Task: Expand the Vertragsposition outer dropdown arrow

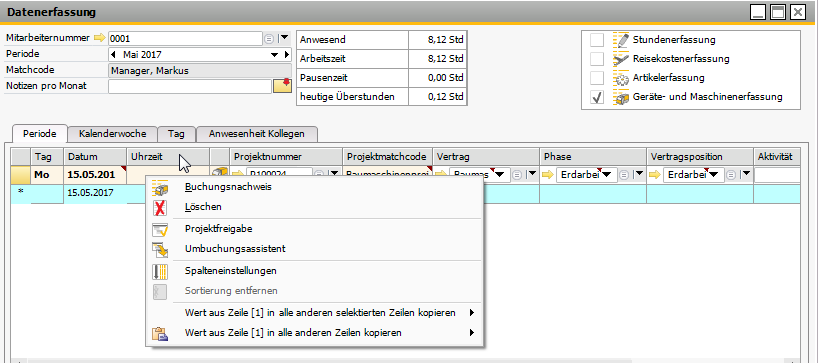Action: point(746,175)
